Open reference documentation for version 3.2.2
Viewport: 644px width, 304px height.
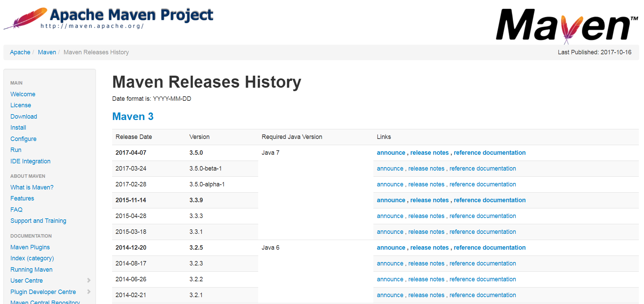tap(483, 279)
